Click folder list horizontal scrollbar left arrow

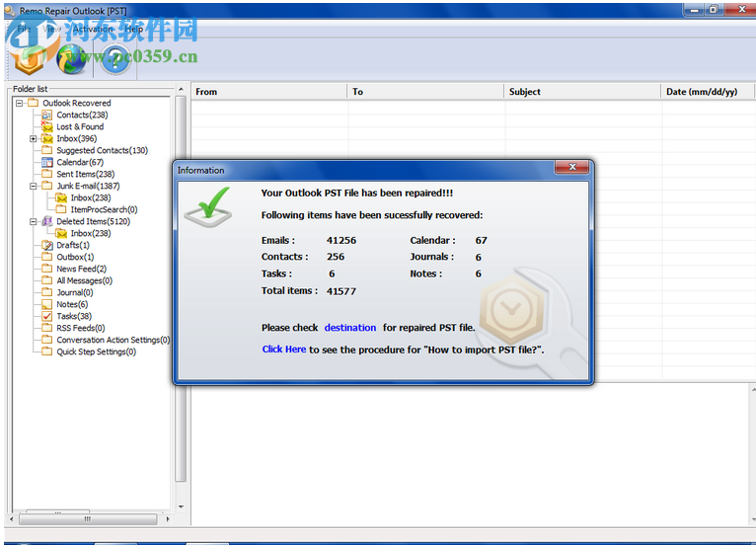pyautogui.click(x=12, y=519)
